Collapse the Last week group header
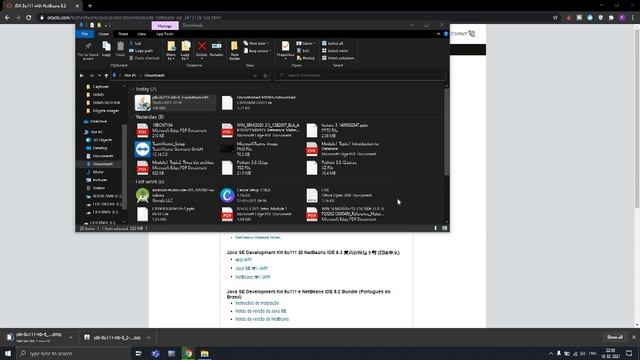The width and height of the screenshot is (640, 360). 132,182
